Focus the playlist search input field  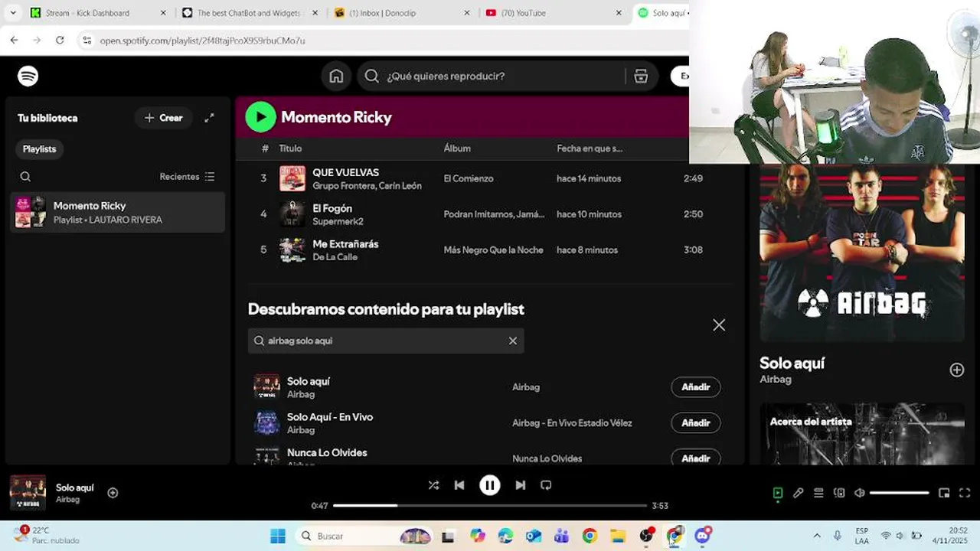[x=386, y=341]
